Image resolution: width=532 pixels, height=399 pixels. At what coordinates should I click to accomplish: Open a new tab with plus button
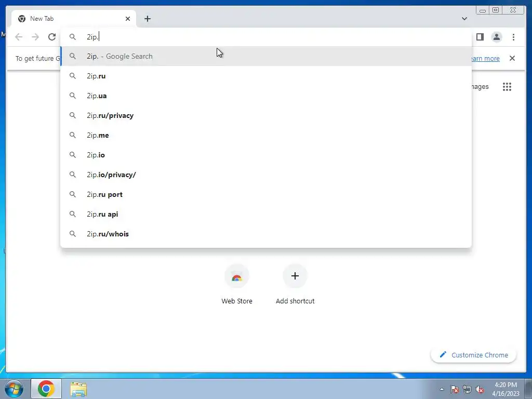pos(148,19)
